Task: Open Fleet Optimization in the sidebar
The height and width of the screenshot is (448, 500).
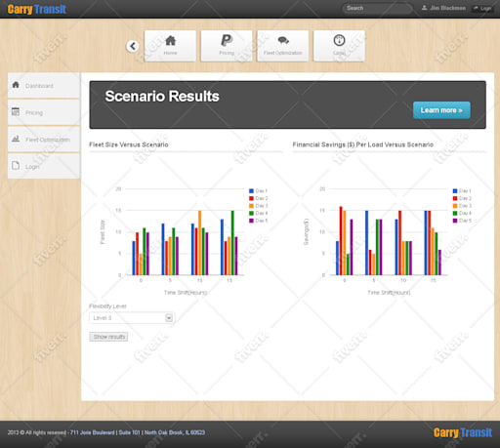Action: [44, 140]
